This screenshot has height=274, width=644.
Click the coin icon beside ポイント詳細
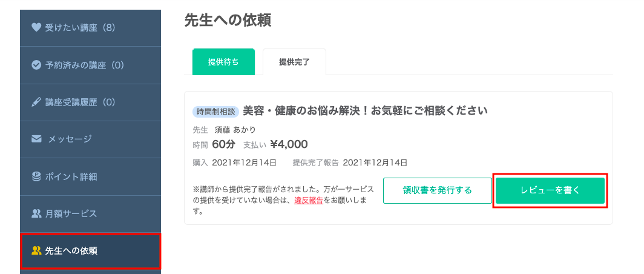(36, 176)
